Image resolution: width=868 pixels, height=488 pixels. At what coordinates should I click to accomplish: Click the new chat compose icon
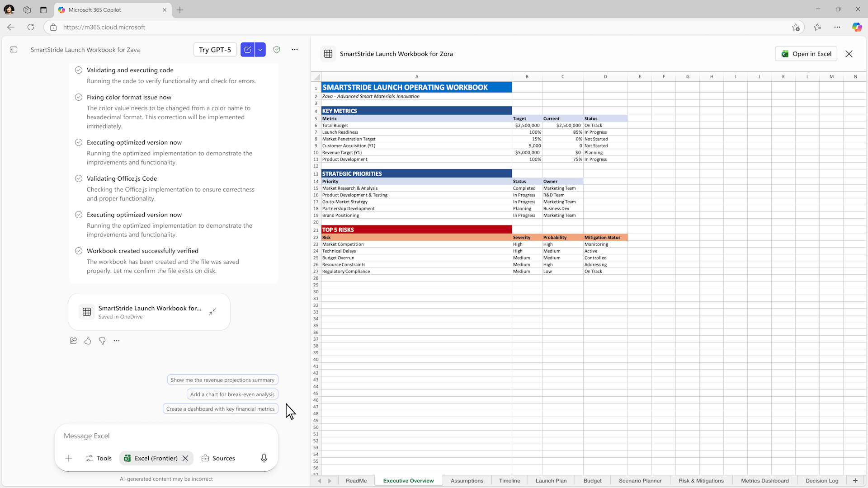[x=247, y=50]
